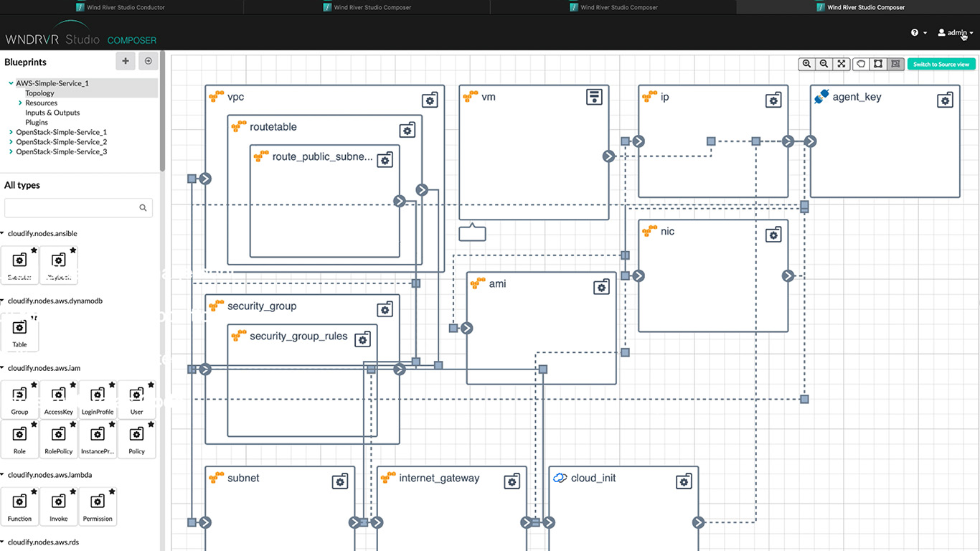Expand OpenStack-Simple-Service_3 blueprint

[11, 151]
